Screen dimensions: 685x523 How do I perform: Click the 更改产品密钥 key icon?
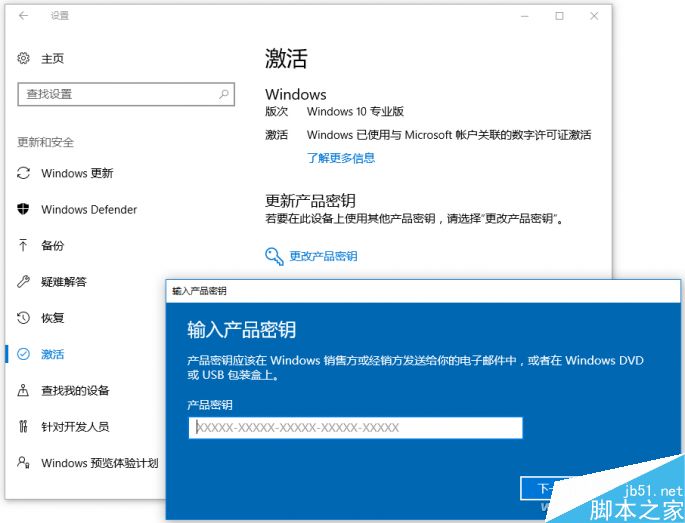[274, 256]
